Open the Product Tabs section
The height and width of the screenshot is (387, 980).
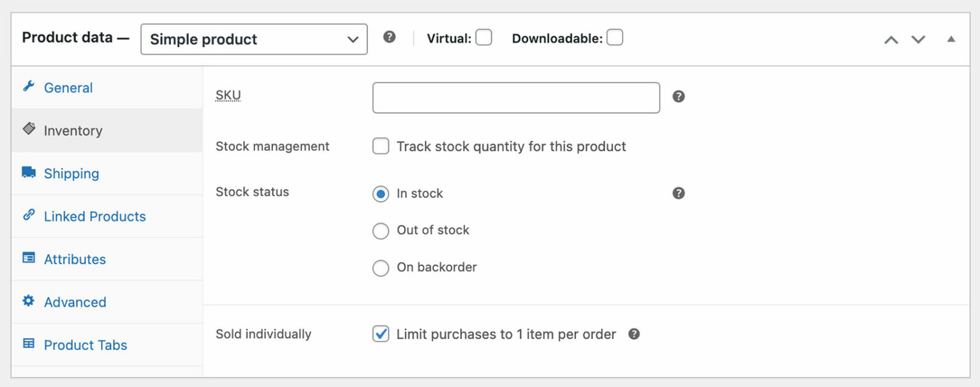(x=85, y=345)
